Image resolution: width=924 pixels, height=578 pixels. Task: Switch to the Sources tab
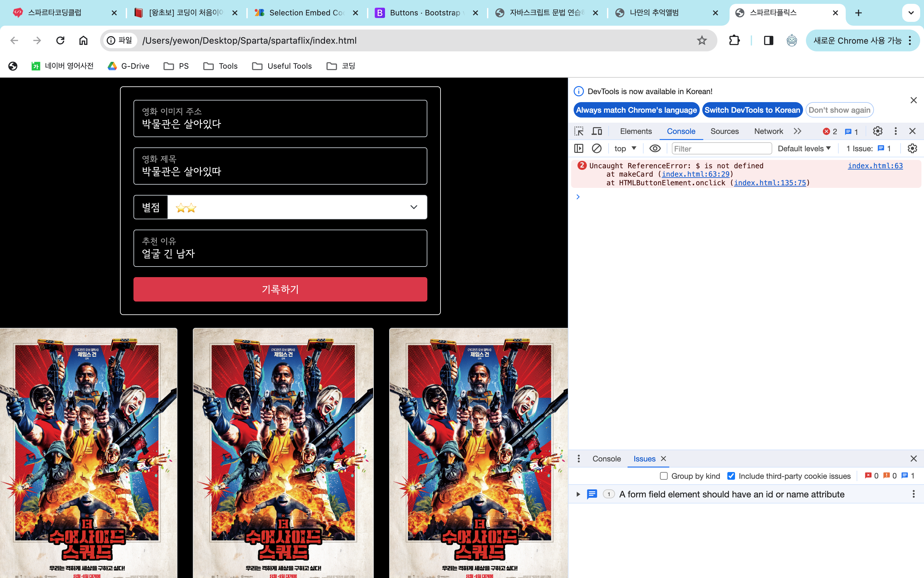coord(724,132)
